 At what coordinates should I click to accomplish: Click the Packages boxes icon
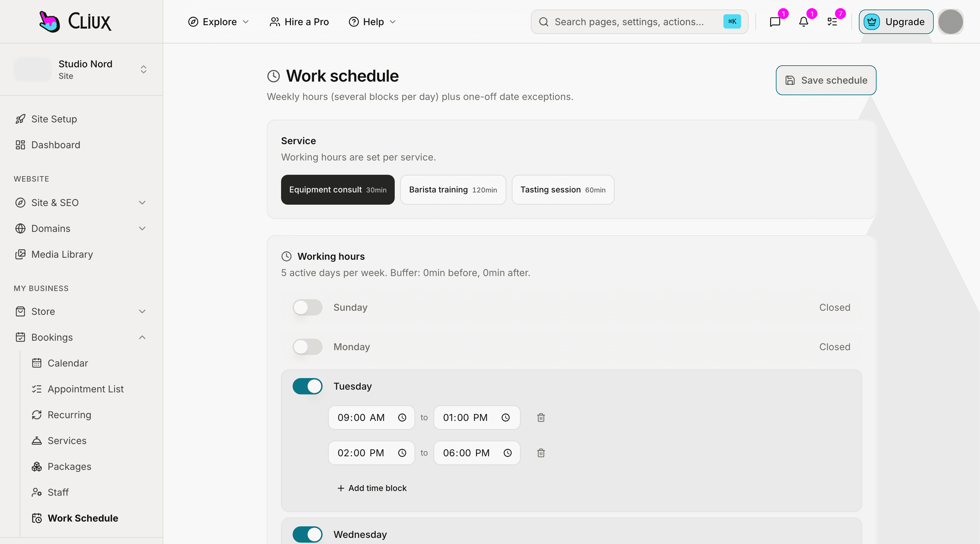point(37,466)
